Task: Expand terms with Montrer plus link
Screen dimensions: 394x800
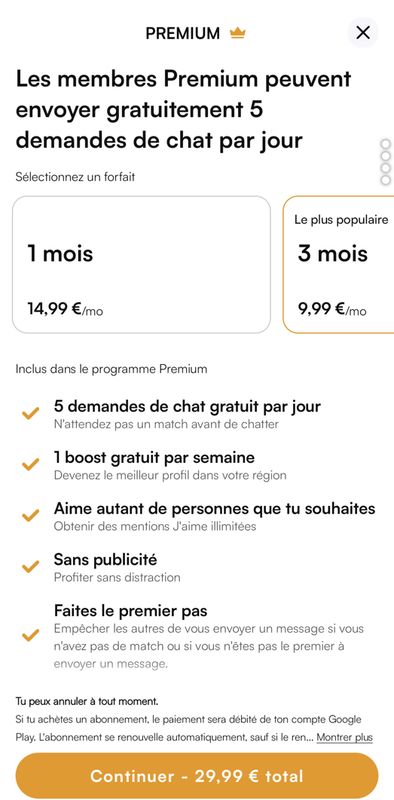Action: [x=344, y=737]
